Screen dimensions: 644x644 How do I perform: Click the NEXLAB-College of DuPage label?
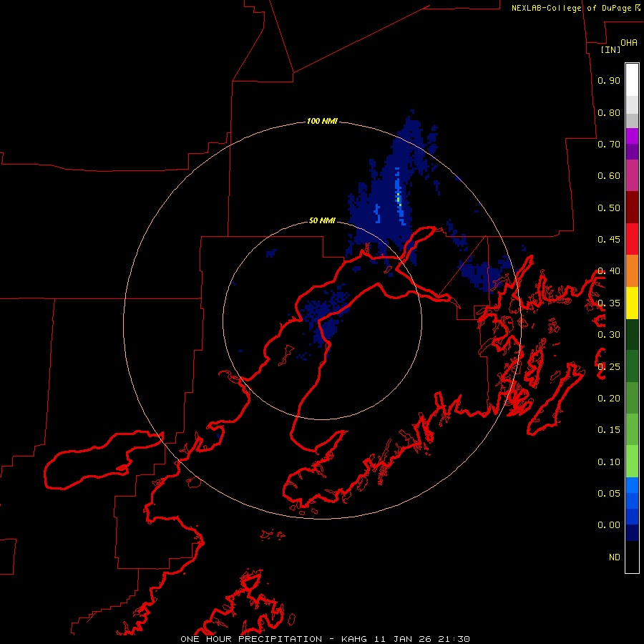tap(571, 8)
